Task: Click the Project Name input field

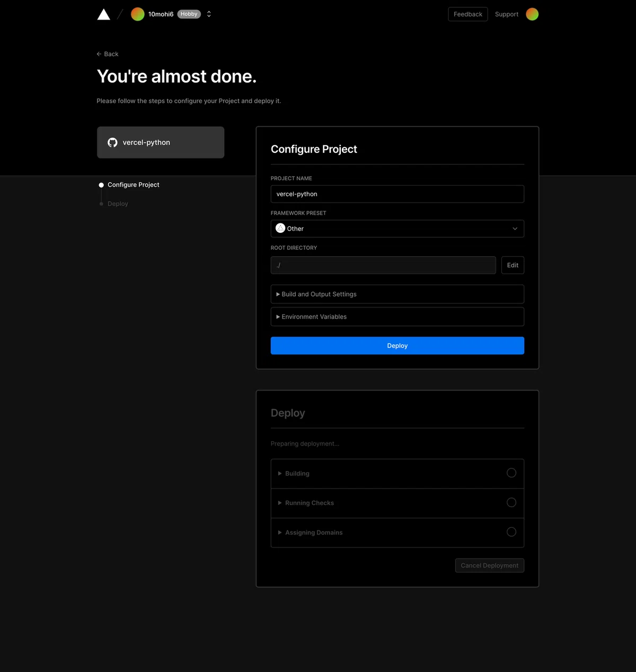Action: [397, 194]
